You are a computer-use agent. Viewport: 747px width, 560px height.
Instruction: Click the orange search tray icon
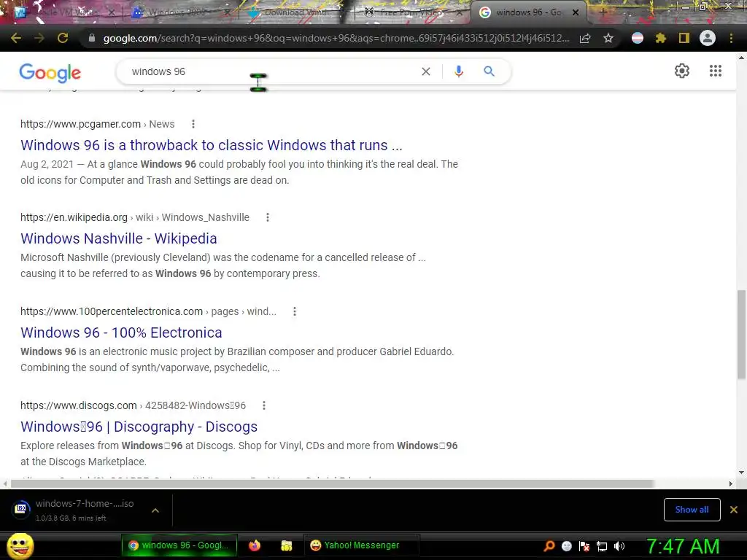tap(549, 546)
